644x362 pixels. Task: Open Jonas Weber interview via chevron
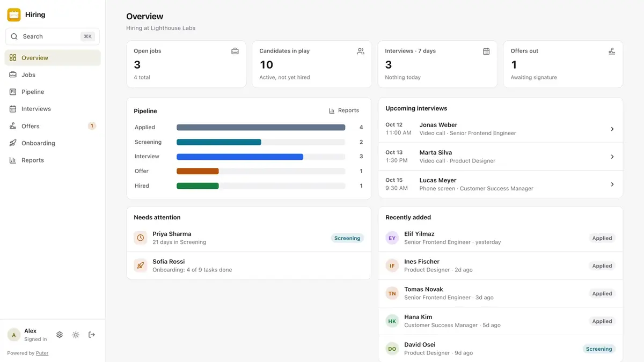[x=612, y=129]
